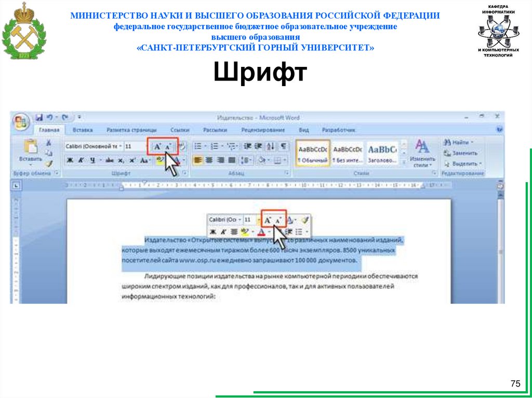Click Изменить стили button
Image resolution: width=532 pixels, height=398 pixels.
[422, 154]
